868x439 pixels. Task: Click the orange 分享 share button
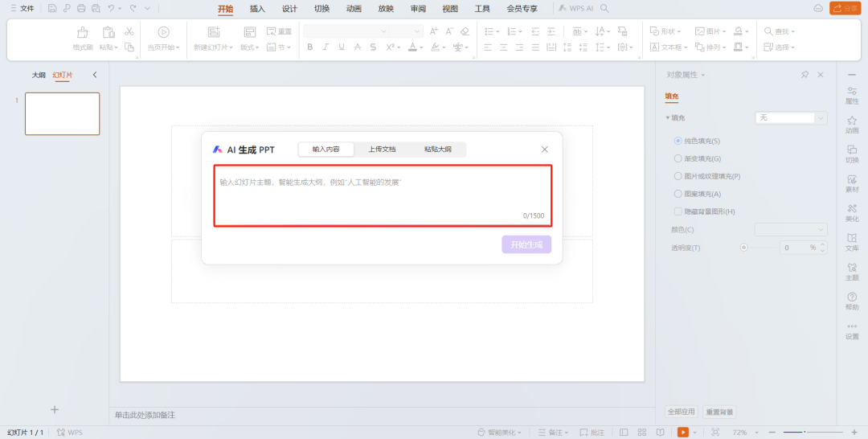click(845, 8)
